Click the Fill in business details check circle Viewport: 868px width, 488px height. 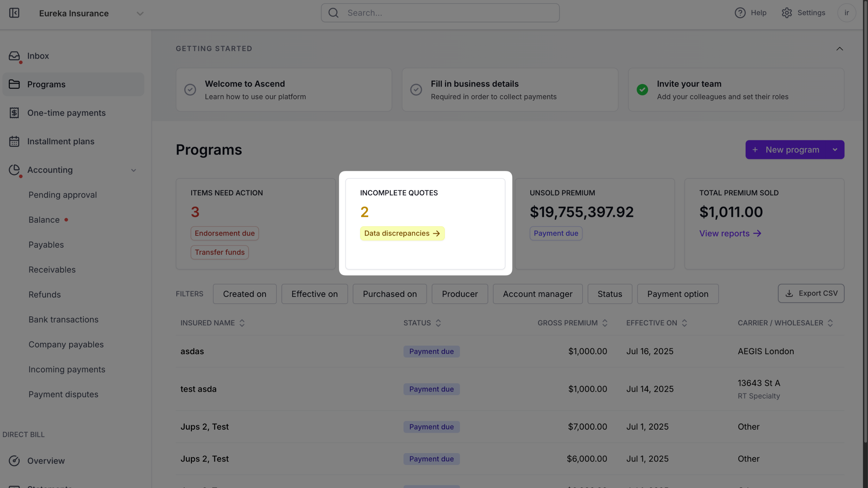point(416,90)
